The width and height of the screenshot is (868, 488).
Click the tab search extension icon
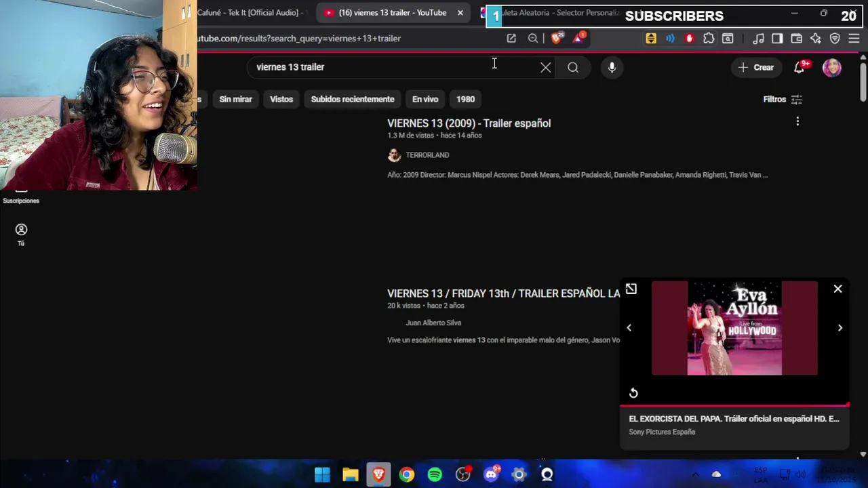point(728,39)
